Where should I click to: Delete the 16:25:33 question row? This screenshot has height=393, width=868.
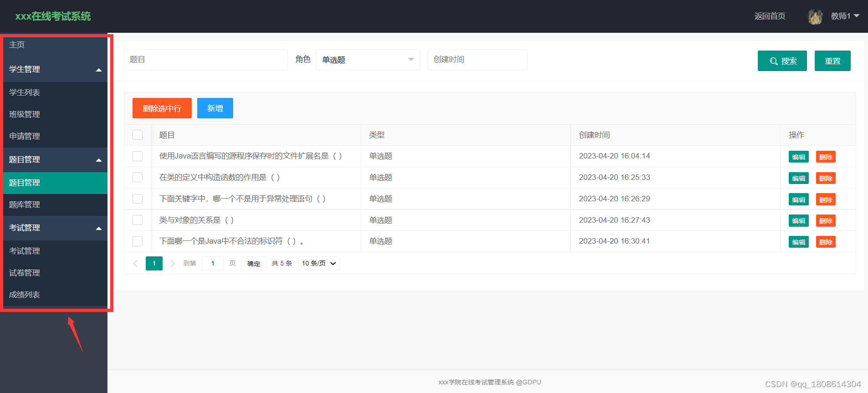pos(826,179)
